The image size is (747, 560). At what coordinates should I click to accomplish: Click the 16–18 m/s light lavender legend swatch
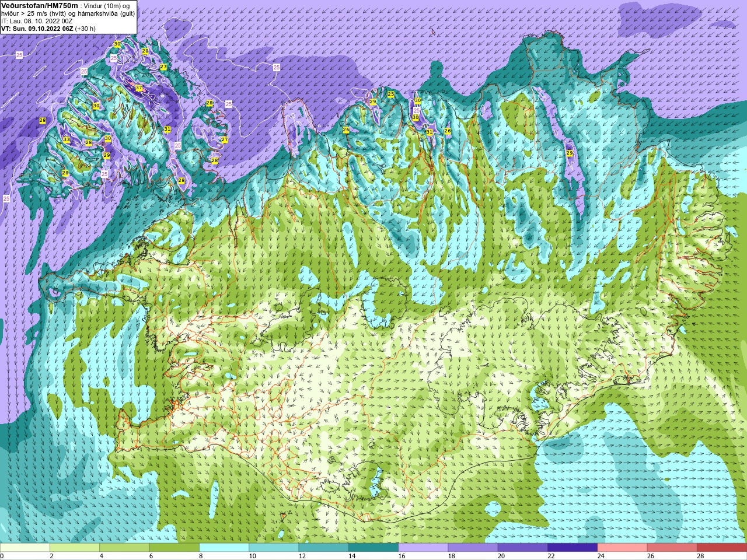423,548
